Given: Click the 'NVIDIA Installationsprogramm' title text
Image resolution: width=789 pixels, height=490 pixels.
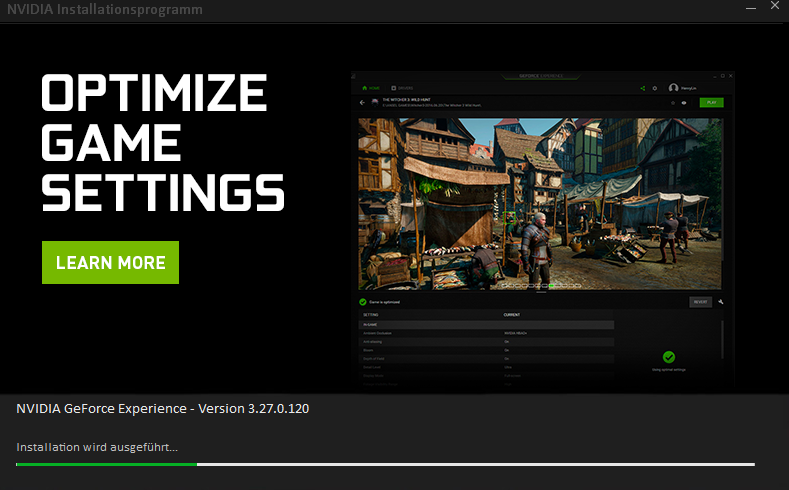Looking at the screenshot, I should click(x=105, y=9).
